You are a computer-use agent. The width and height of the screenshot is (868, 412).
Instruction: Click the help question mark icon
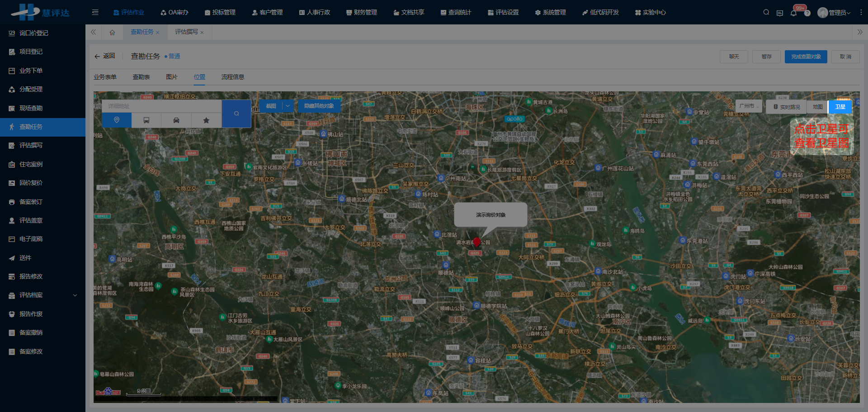tap(807, 13)
